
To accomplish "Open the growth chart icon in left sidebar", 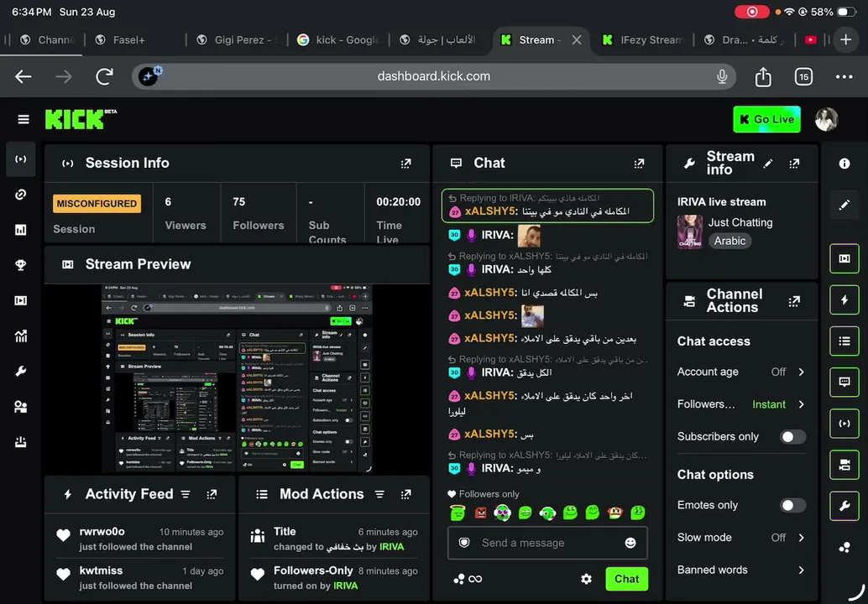I will coord(21,336).
